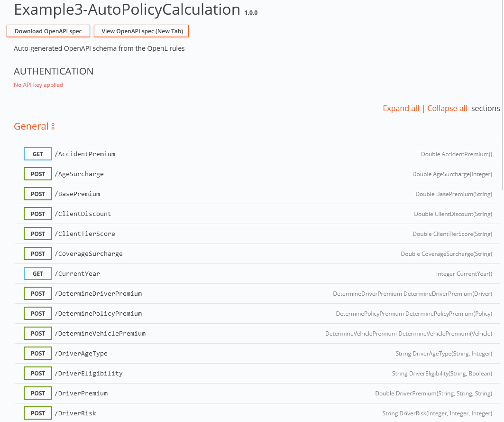Collapse all sections
Screen dimensions: 504x422
[447, 108]
